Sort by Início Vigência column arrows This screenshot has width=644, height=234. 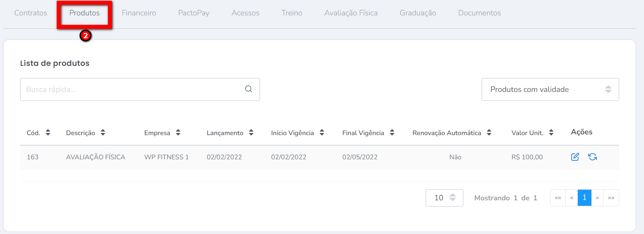click(322, 133)
